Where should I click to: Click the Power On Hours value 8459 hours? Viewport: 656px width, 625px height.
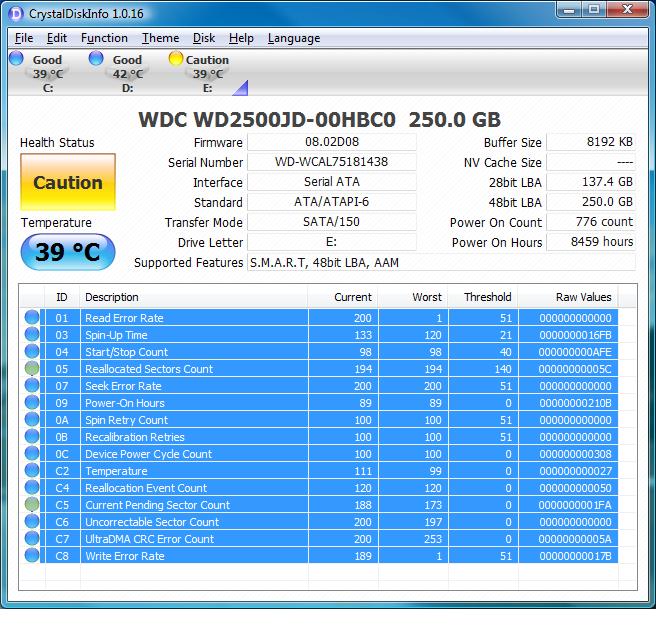[x=591, y=242]
